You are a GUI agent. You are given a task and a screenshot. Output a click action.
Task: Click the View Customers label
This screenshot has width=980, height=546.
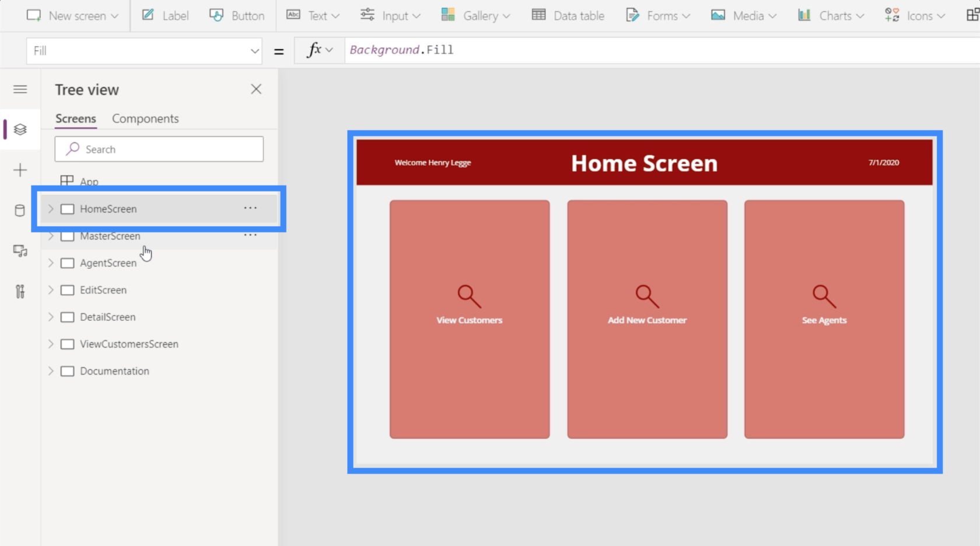coord(470,320)
